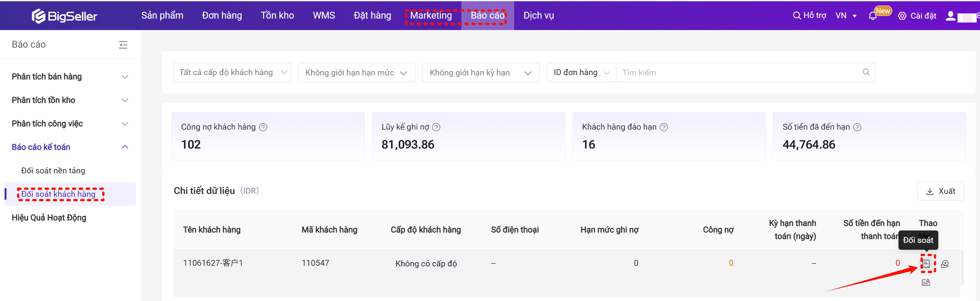Open the notification bell
Image resolution: width=980 pixels, height=301 pixels.
(x=873, y=16)
